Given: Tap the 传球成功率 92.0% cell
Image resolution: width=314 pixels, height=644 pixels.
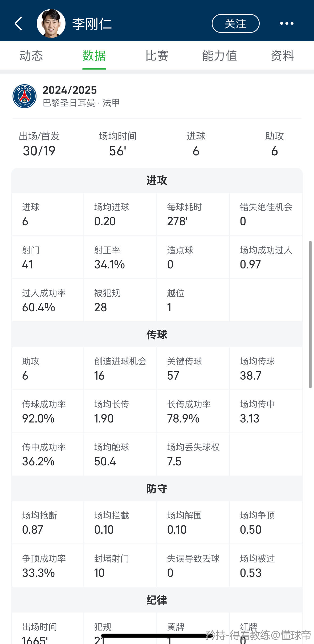Looking at the screenshot, I should [48, 411].
